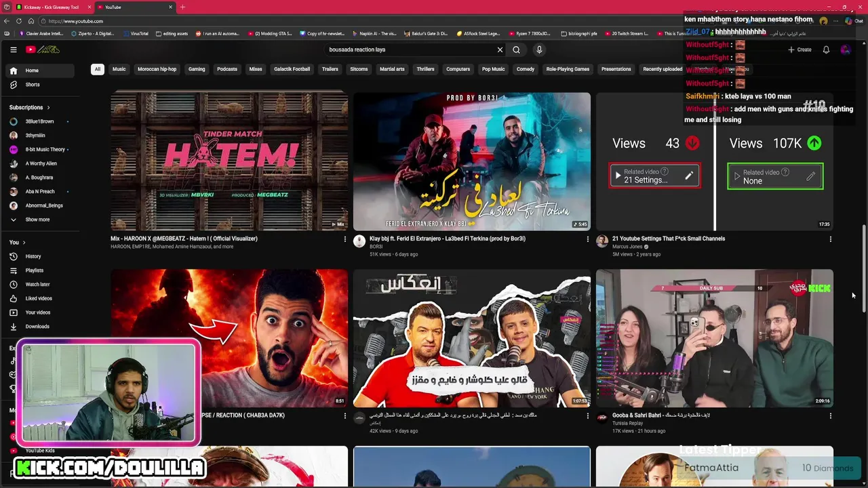Click the search input field

pyautogui.click(x=410, y=49)
